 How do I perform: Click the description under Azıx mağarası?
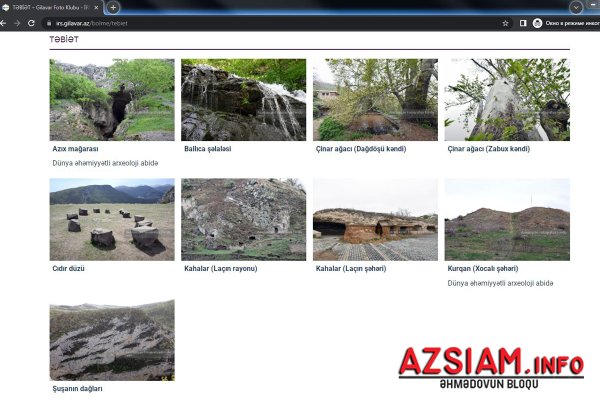tap(105, 163)
